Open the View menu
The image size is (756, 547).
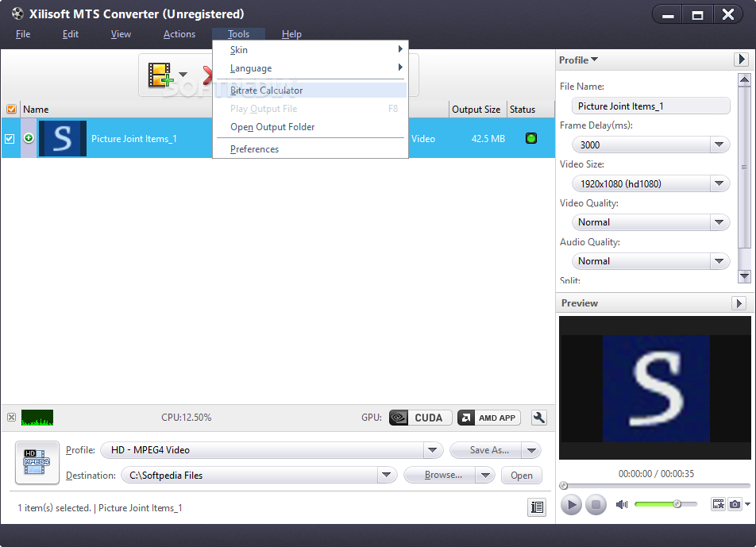121,34
